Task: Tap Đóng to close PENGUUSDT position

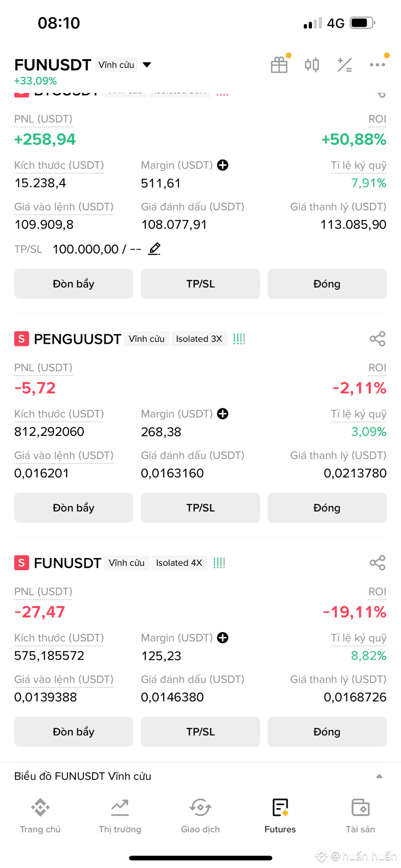Action: 327,508
